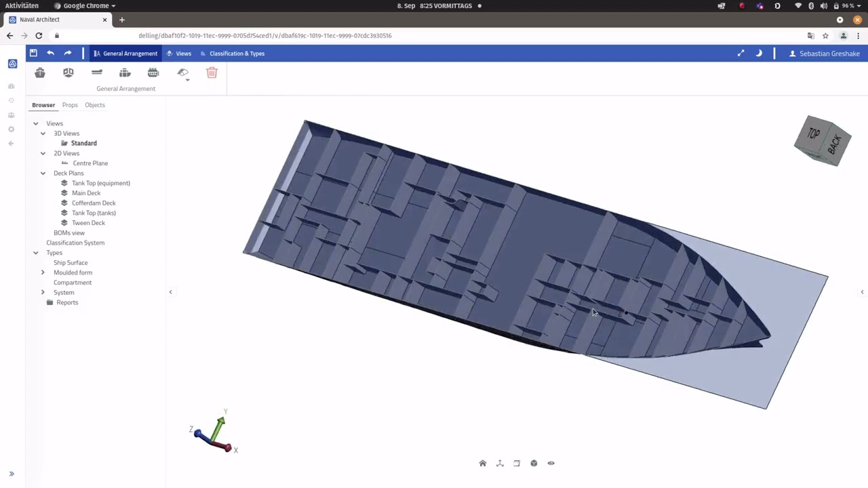The image size is (868, 488).
Task: Select the Ship Surface type
Action: click(x=71, y=262)
